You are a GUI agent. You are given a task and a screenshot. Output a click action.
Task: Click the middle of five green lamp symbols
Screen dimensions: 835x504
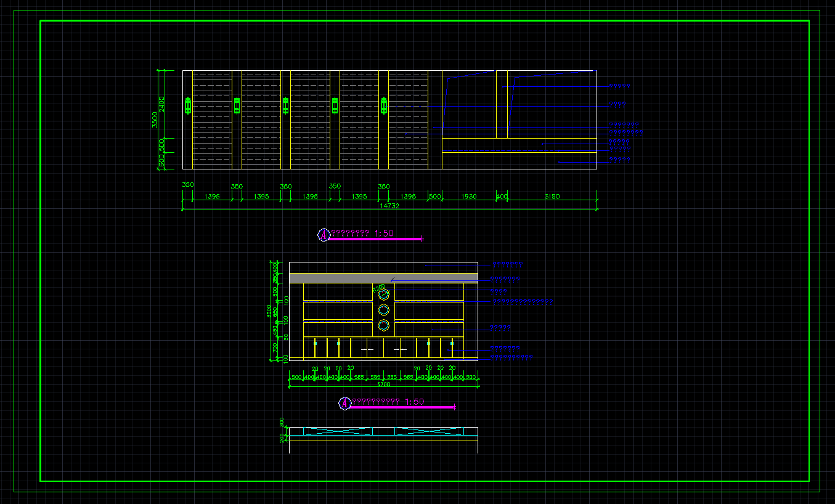(285, 106)
